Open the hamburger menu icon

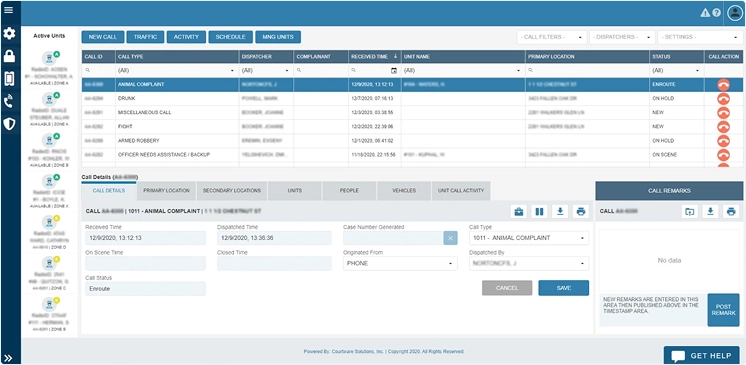point(9,10)
